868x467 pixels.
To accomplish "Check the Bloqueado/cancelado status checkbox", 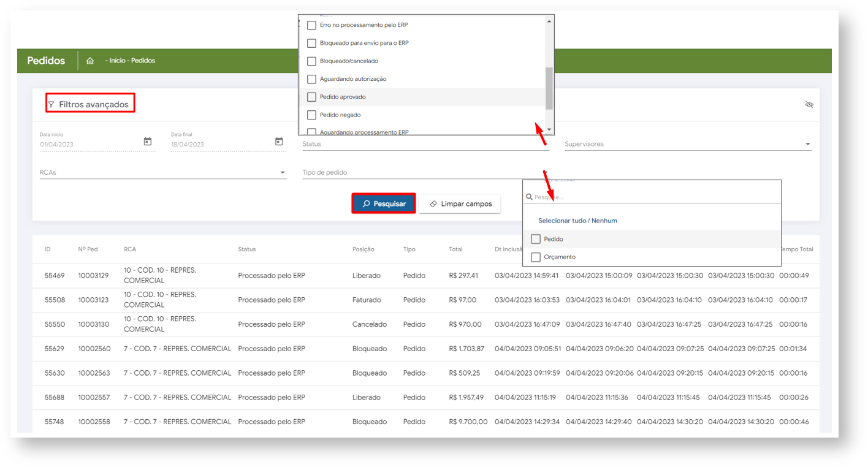I will tap(311, 61).
